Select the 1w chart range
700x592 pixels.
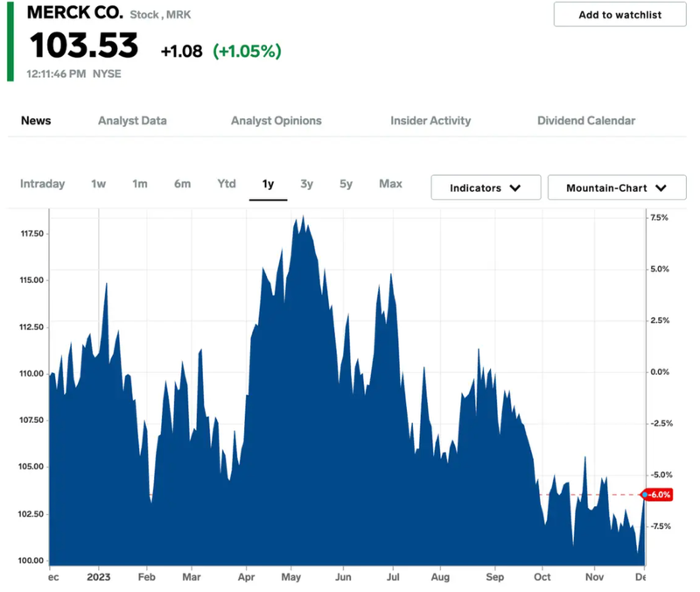98,184
